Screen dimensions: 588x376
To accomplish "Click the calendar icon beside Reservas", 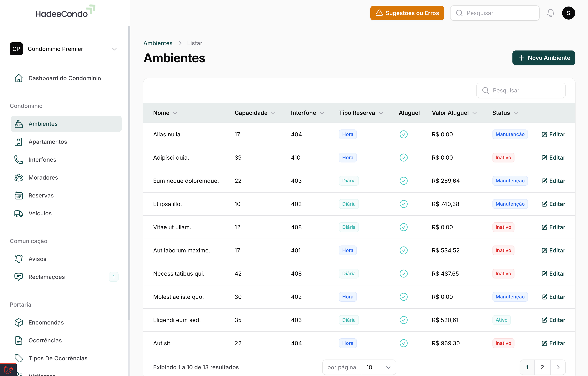I will (19, 195).
